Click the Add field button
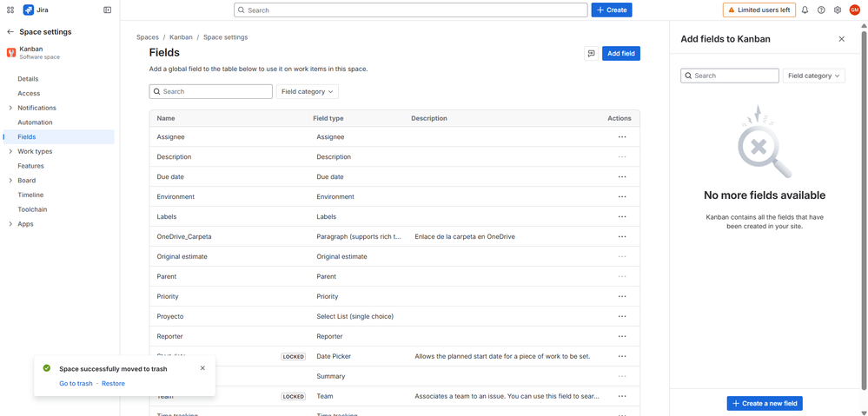Screen dimensions: 868x416 click(x=621, y=54)
